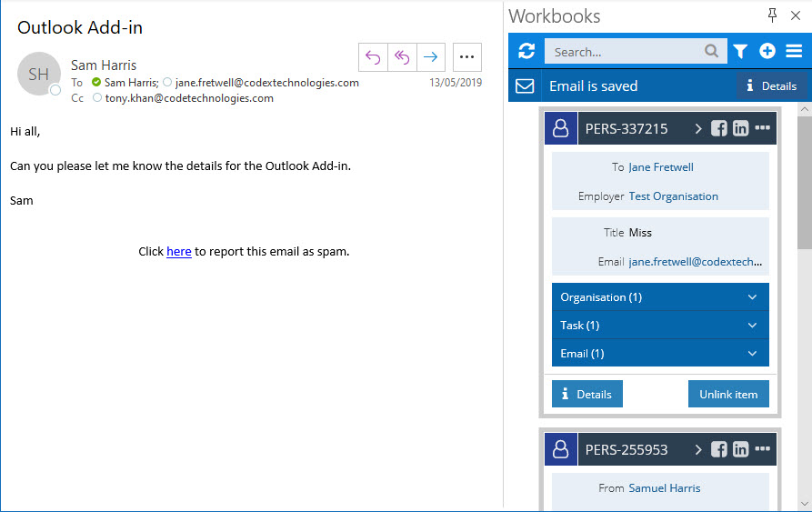Click the Title value Miss
Screen dimensions: 812x512
(x=640, y=233)
